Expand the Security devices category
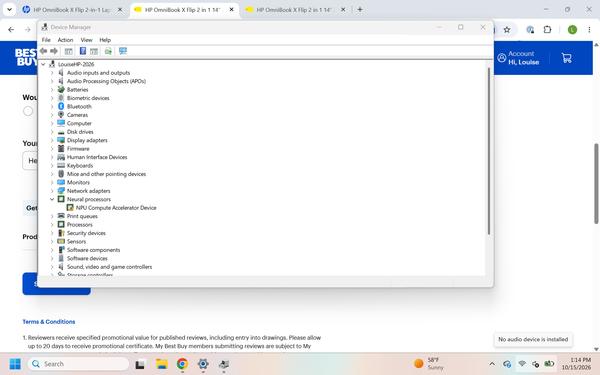600x375 pixels. [52, 233]
